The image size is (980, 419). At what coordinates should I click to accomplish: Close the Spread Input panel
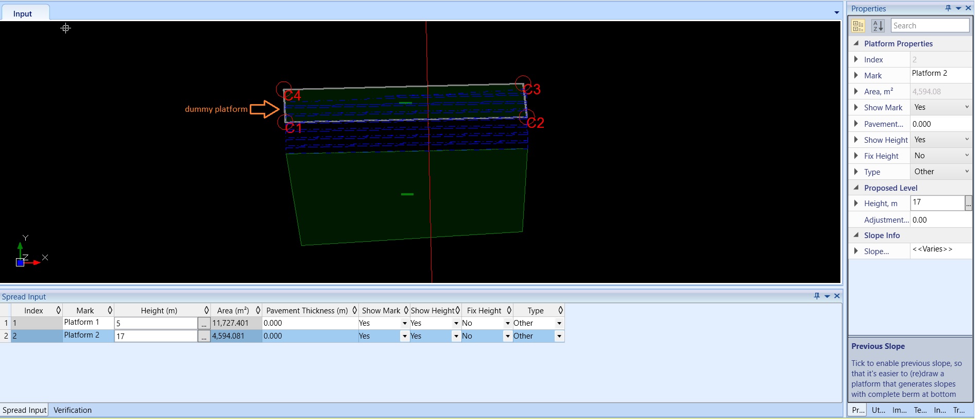click(837, 296)
